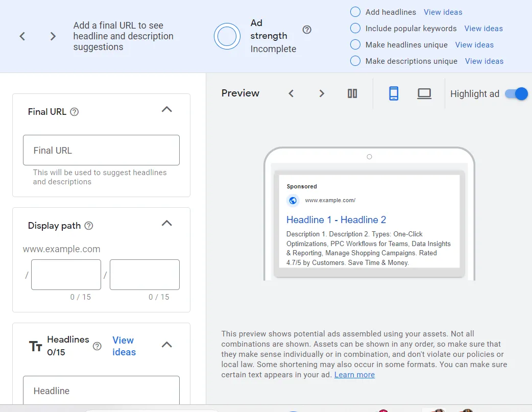This screenshot has width=532, height=412.
Task: Select 'Include popular keywords' radio circle
Action: click(355, 28)
